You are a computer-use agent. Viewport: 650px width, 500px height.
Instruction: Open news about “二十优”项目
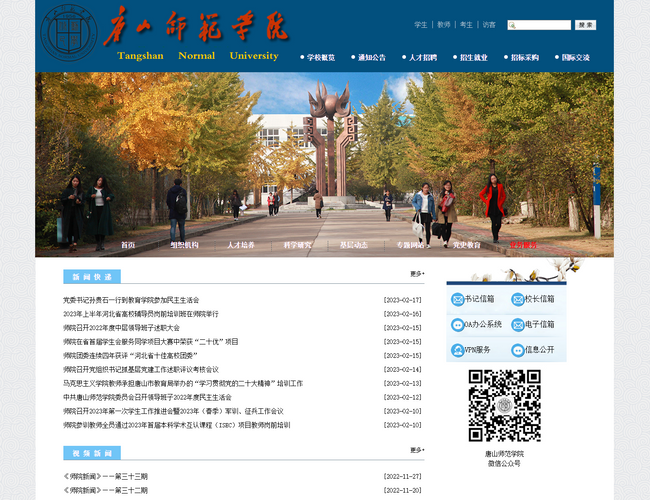pyautogui.click(x=150, y=342)
